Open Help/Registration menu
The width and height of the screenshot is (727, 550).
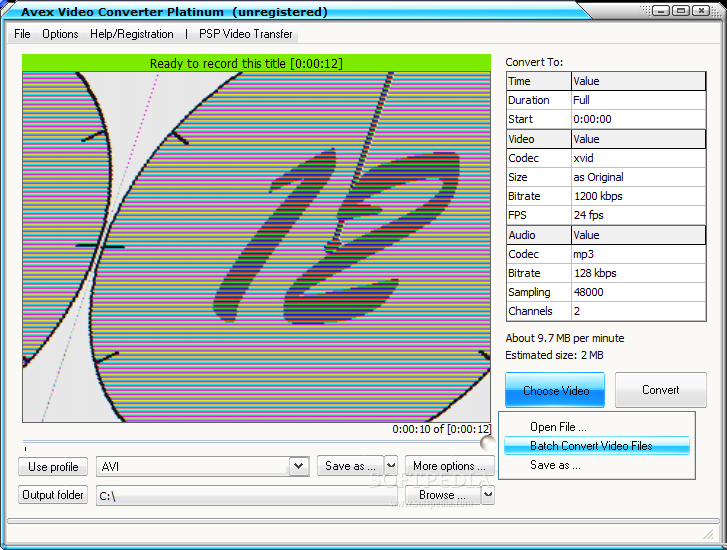[132, 34]
